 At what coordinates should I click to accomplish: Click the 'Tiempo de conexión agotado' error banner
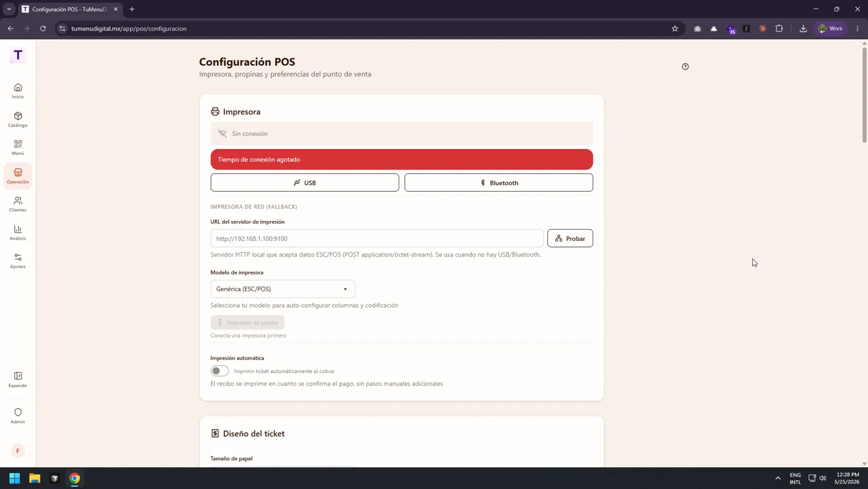click(x=402, y=159)
